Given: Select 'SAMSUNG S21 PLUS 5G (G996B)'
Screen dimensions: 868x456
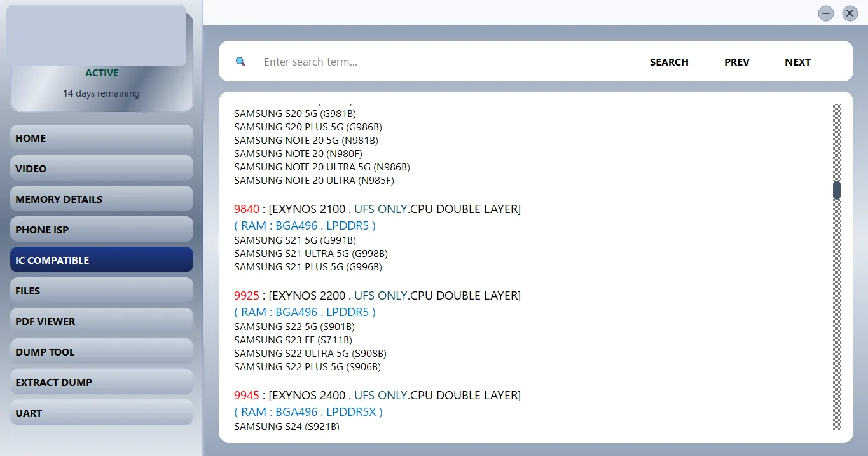Looking at the screenshot, I should pyautogui.click(x=308, y=267).
